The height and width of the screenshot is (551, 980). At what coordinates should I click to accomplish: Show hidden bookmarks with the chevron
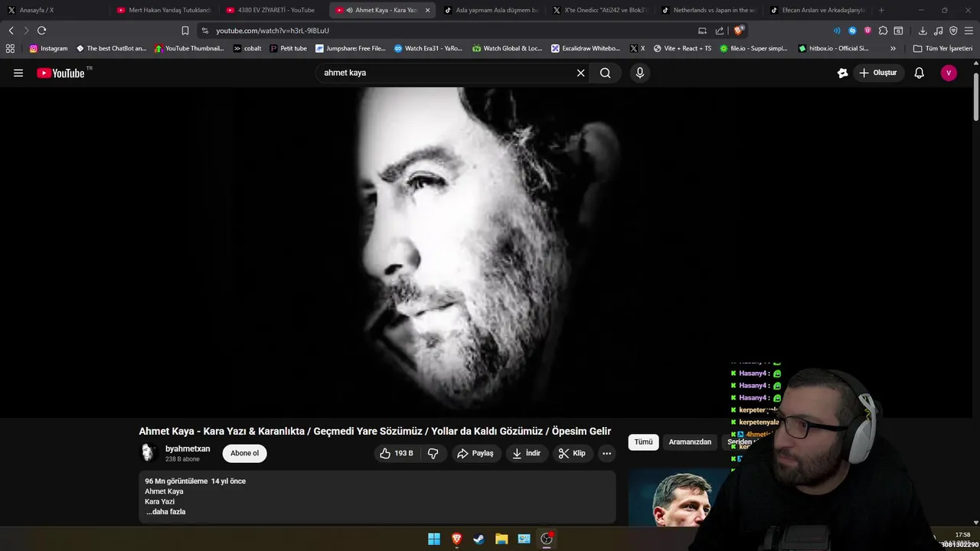(x=893, y=48)
